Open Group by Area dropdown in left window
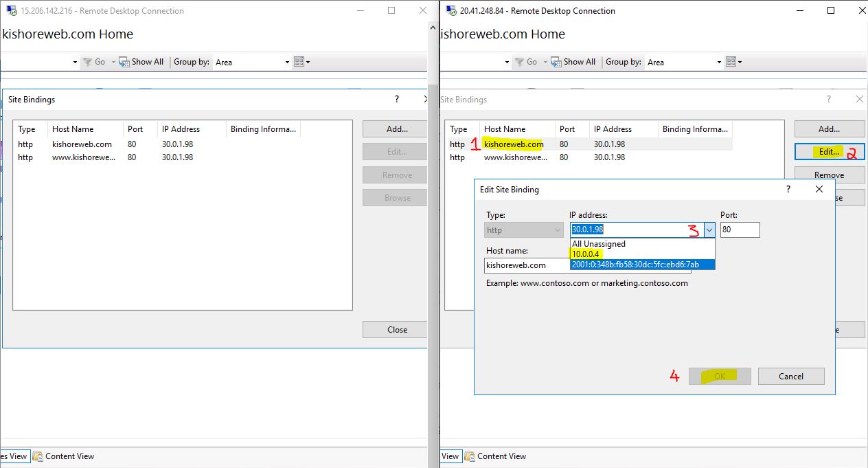 coord(252,62)
